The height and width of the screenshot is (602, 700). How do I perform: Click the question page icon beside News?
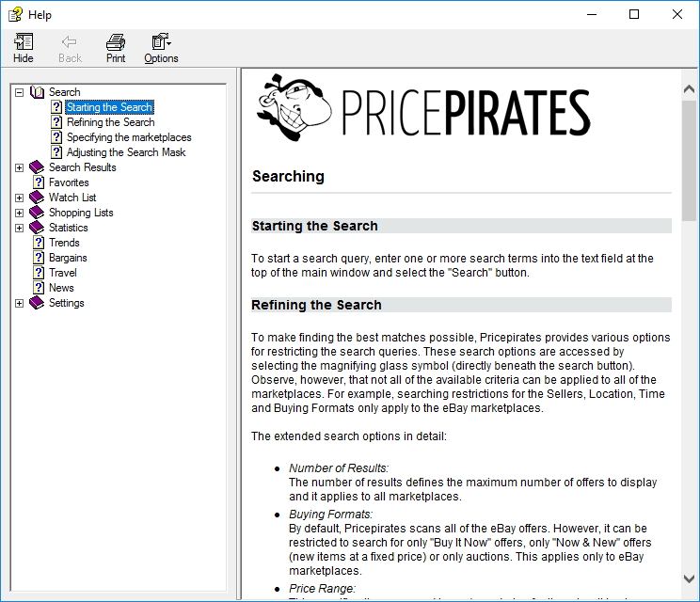tap(39, 288)
